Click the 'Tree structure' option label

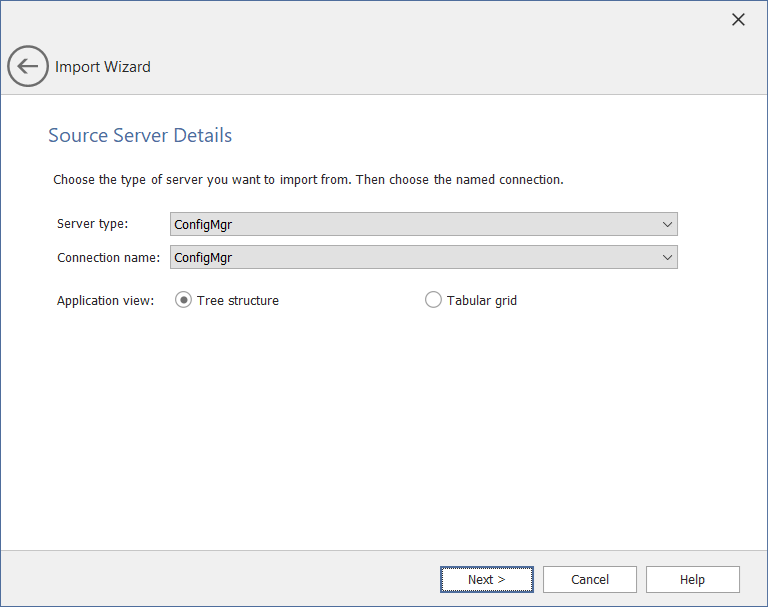(x=238, y=300)
